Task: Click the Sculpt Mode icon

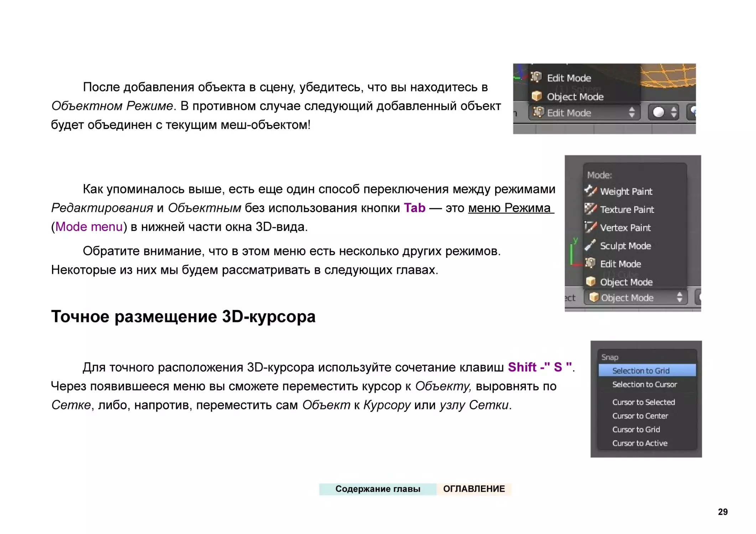Action: (590, 245)
